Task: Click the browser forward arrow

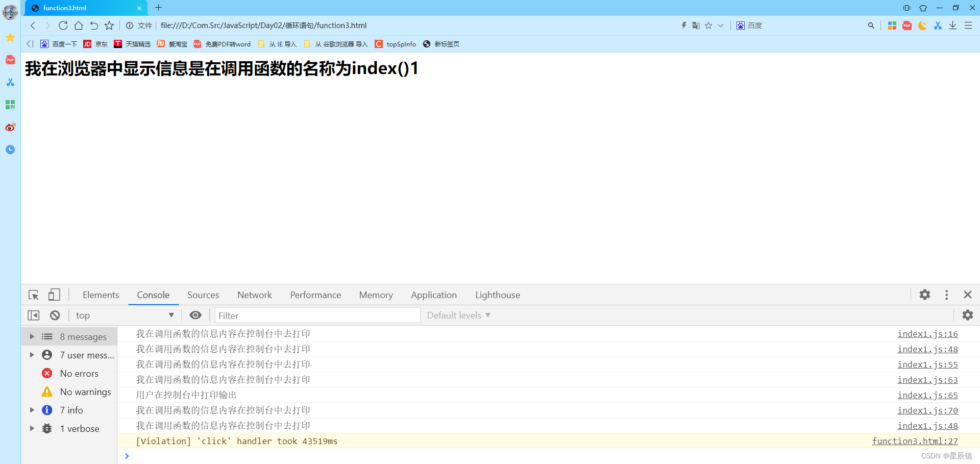Action: coord(48,26)
